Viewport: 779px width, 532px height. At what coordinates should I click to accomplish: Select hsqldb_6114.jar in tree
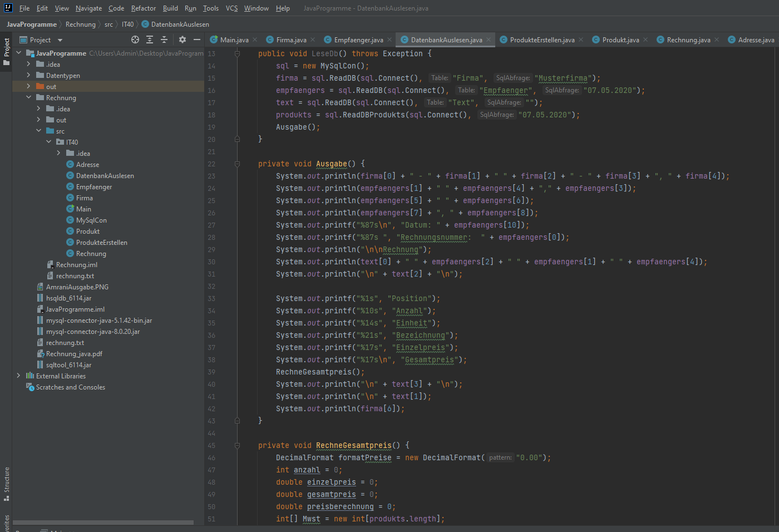(68, 298)
